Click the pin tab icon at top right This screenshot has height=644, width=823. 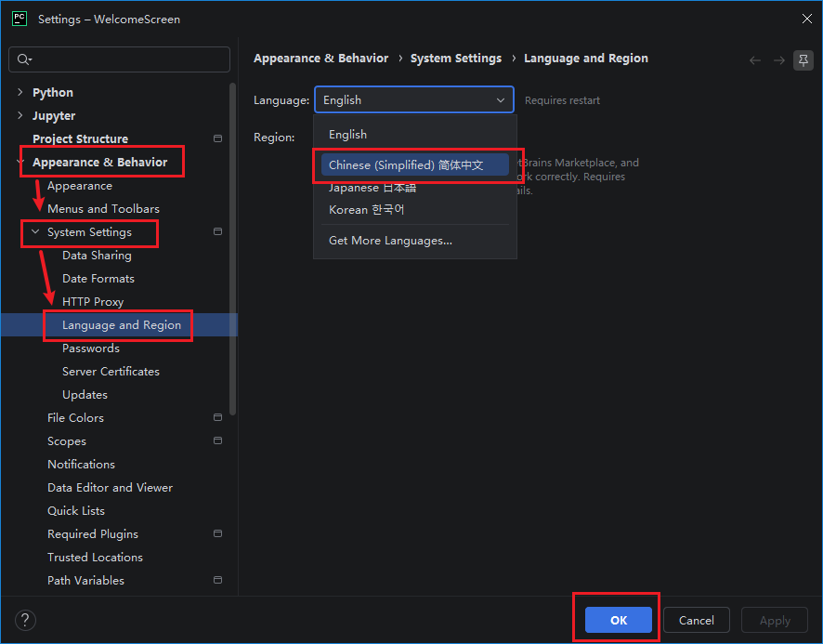(x=803, y=60)
